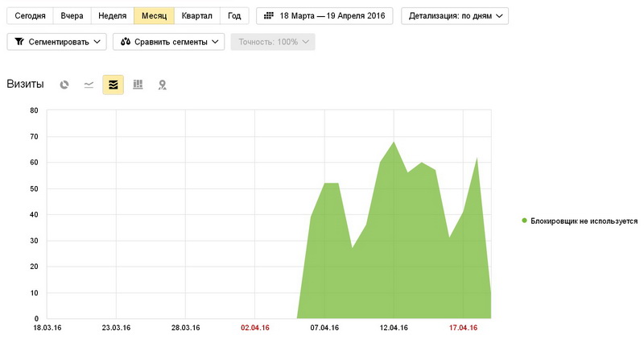Select the Вчера period
Viewport: 644px width, 339px height.
(72, 16)
